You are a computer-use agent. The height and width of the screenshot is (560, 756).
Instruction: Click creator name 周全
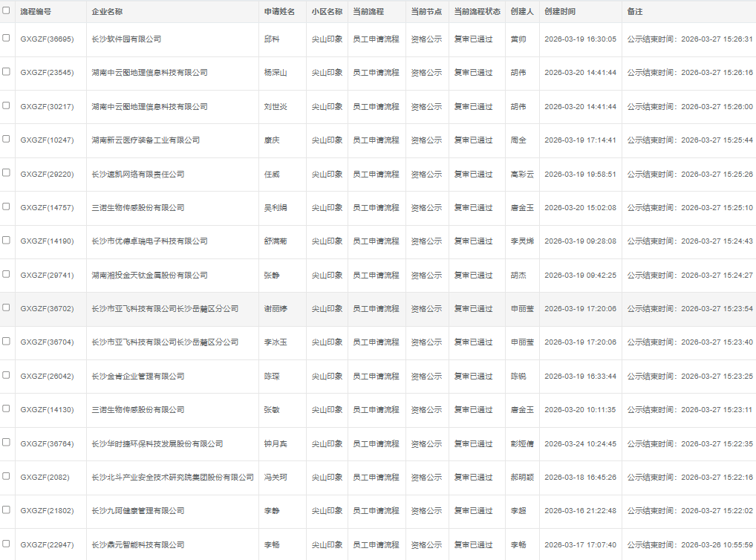pyautogui.click(x=518, y=140)
